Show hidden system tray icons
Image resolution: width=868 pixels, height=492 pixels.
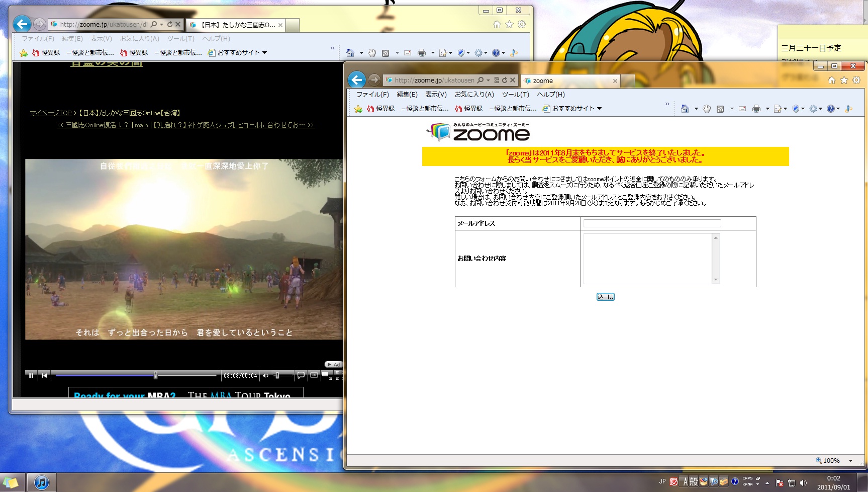767,483
